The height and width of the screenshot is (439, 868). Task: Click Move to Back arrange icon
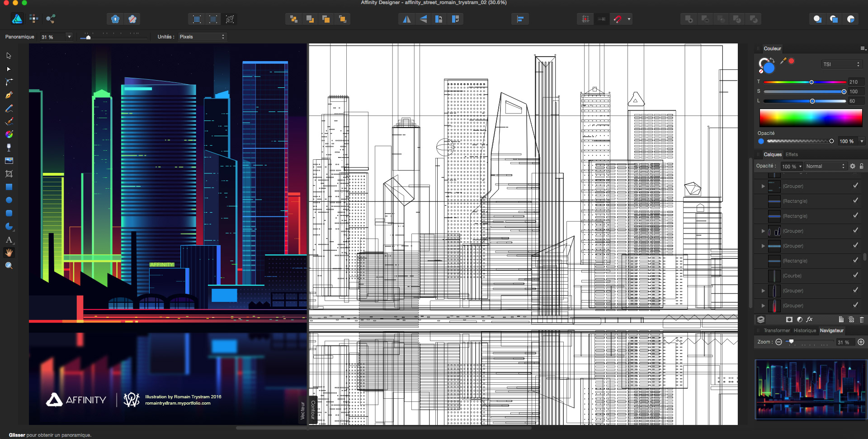[293, 19]
